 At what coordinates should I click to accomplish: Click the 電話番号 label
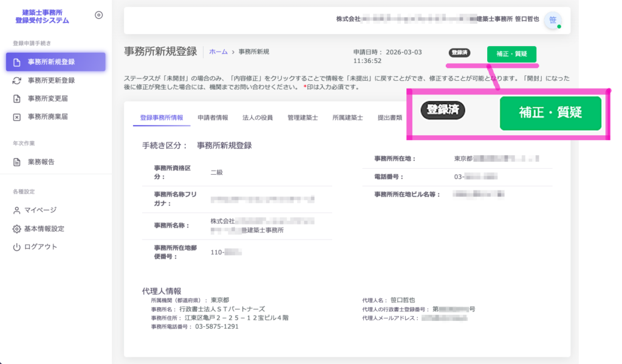tap(389, 177)
